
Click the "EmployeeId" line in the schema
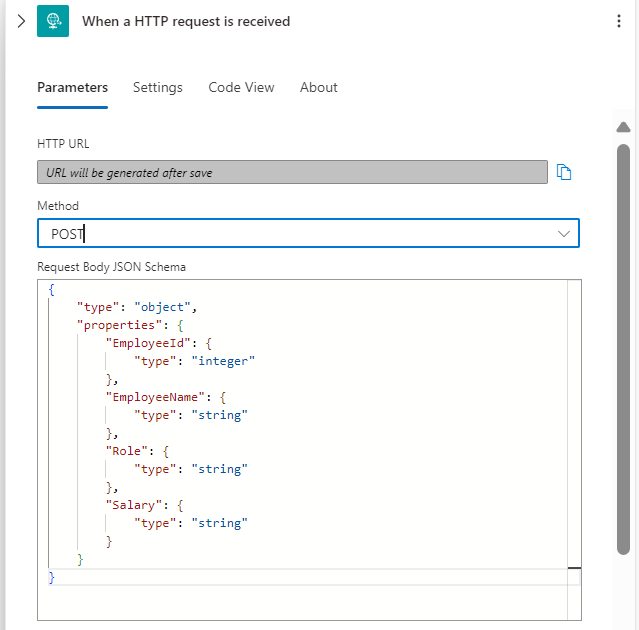[159, 343]
